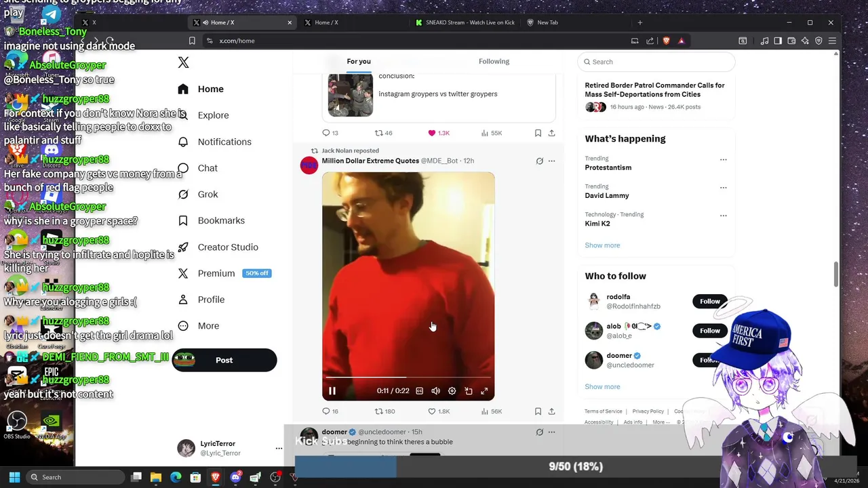Screen dimensions: 868x488
Task: Show more under Who to follow
Action: [602, 387]
